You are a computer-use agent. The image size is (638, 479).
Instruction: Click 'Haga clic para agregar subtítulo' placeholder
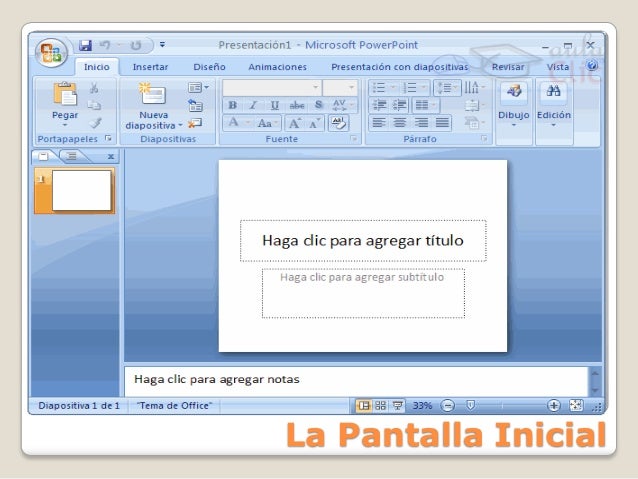pyautogui.click(x=363, y=293)
